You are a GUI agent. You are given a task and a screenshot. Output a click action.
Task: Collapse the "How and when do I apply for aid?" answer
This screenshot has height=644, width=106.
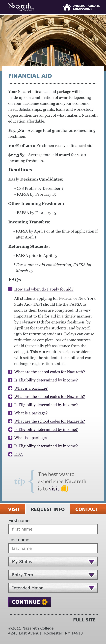pyautogui.click(x=44, y=289)
